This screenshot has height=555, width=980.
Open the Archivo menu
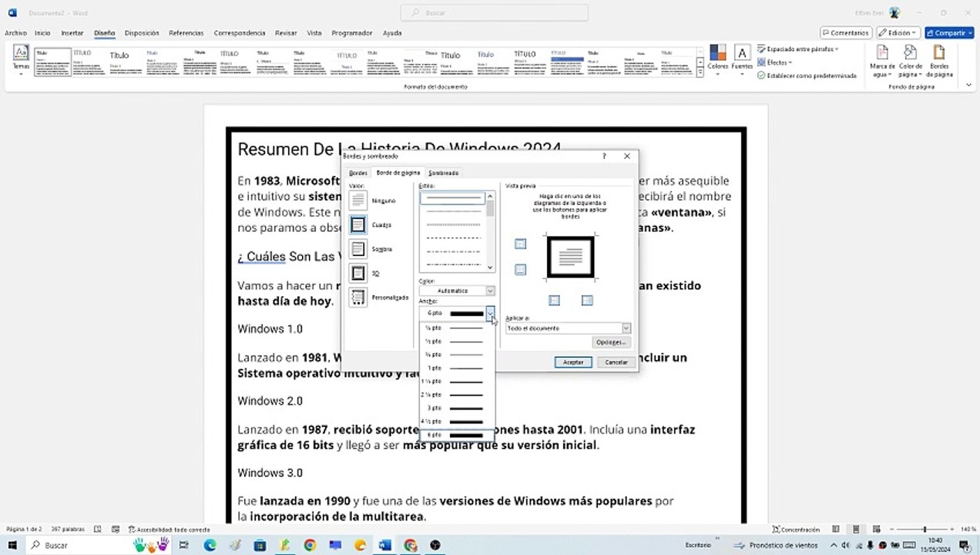coord(15,33)
